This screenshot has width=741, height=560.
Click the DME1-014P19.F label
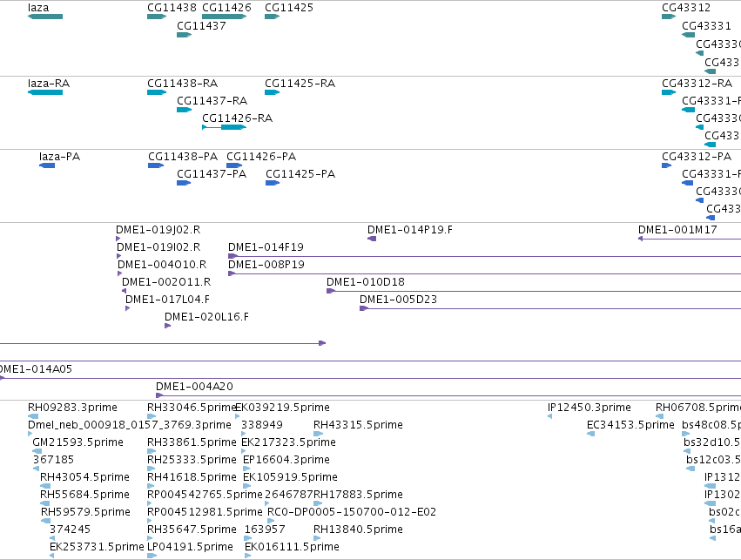(x=410, y=230)
